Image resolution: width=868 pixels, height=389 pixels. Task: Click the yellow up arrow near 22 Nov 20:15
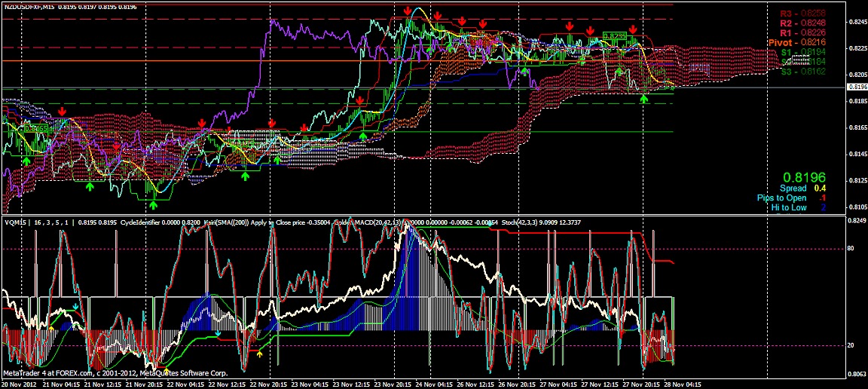(x=260, y=353)
